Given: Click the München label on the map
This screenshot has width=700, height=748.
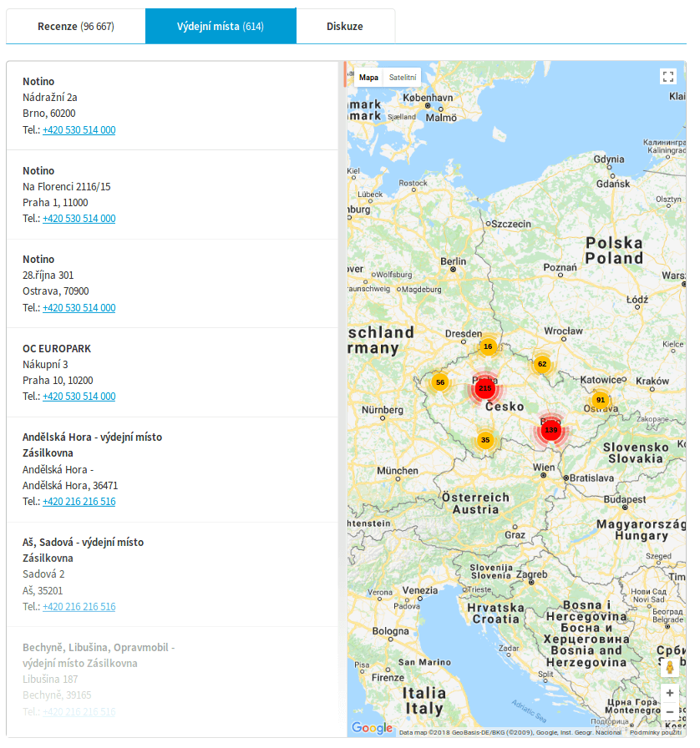Looking at the screenshot, I should [398, 471].
